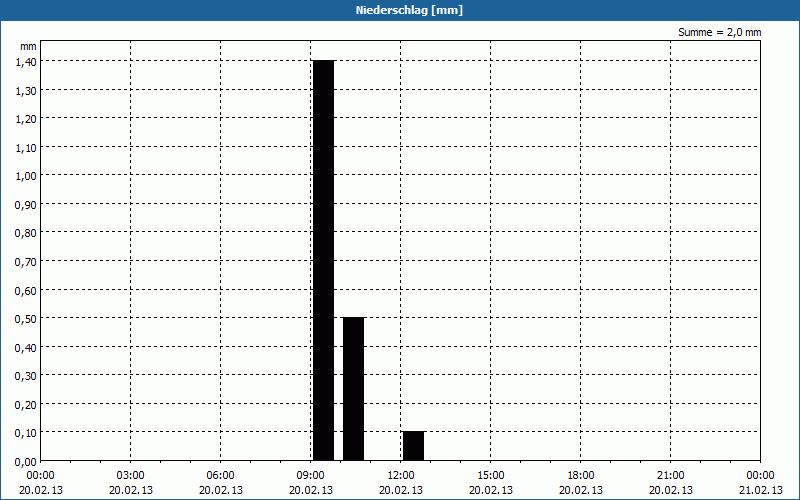The image size is (800, 500).
Task: Click the '1,30' y-axis label
Action: coord(26,91)
